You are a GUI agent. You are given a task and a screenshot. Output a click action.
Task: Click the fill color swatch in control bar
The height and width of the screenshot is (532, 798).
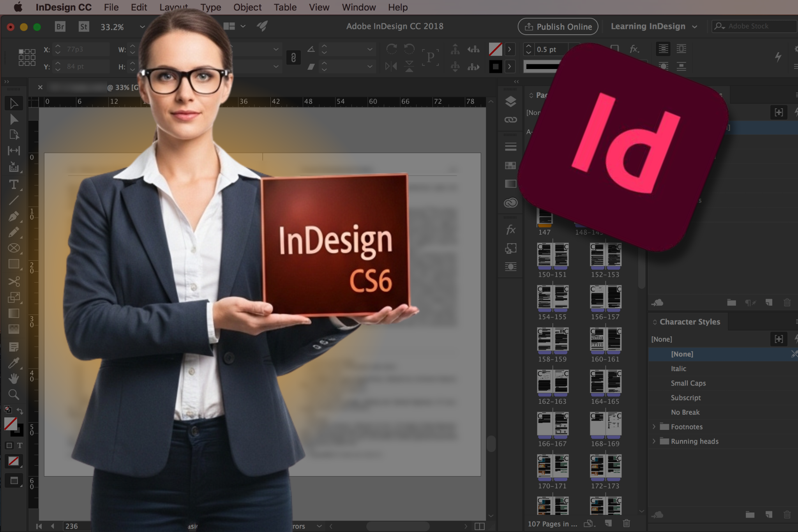496,49
